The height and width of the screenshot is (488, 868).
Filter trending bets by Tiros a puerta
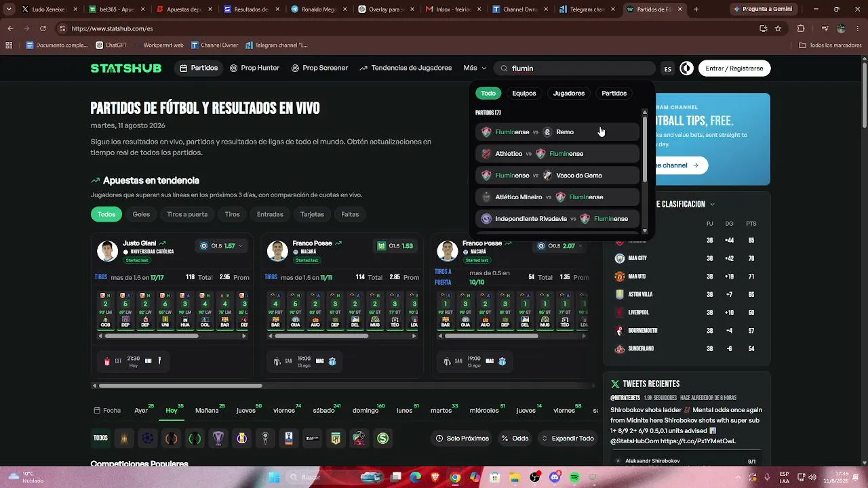187,214
